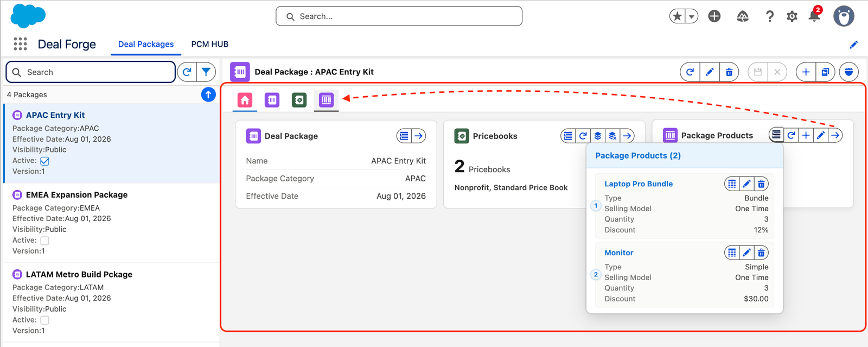
Task: Open the Package Products tab icon
Action: tap(326, 100)
